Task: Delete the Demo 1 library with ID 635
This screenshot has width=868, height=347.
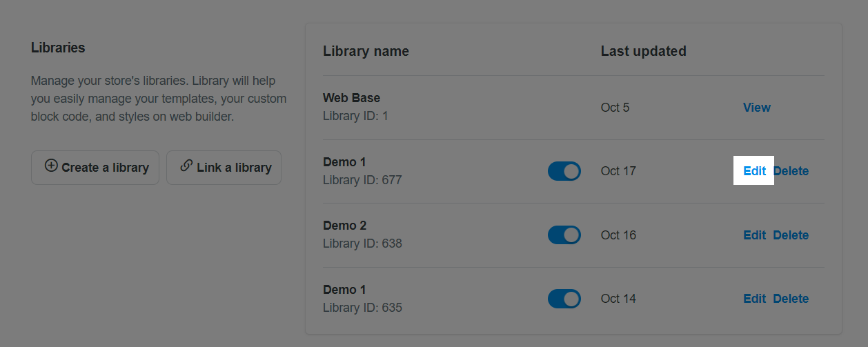Action: pos(791,299)
